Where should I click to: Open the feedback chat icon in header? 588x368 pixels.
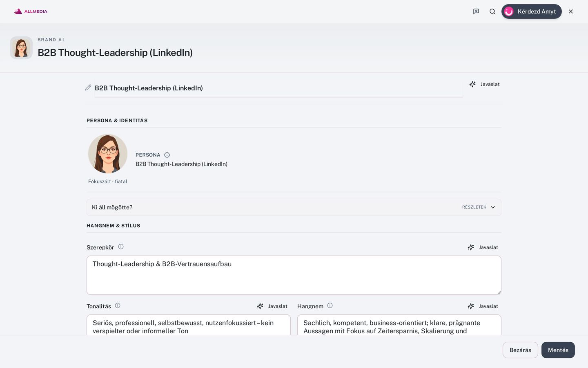[x=476, y=11]
